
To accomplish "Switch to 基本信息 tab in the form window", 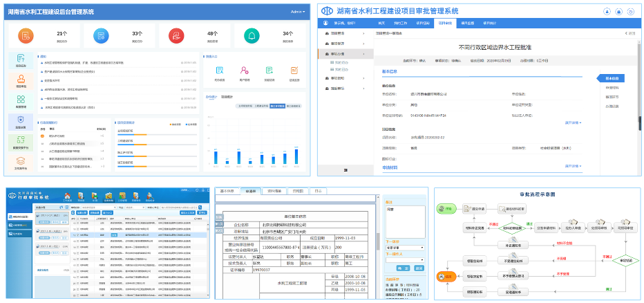I will (228, 190).
